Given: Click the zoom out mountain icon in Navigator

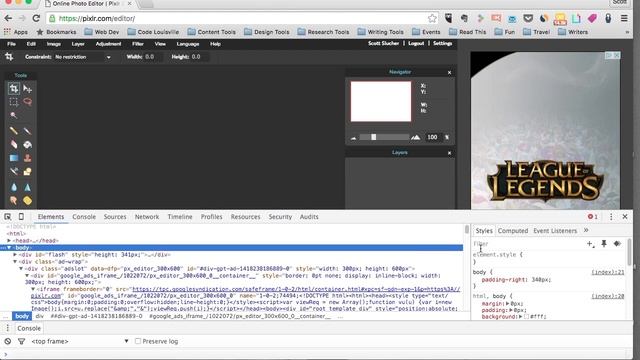Looking at the screenshot, I should click(x=353, y=138).
